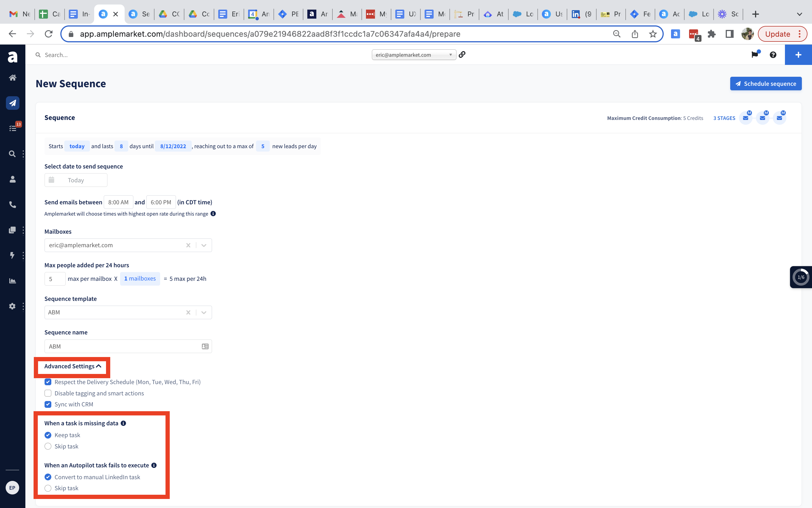Open browser tab list chevron
Screen dimensions: 812x508
point(800,14)
